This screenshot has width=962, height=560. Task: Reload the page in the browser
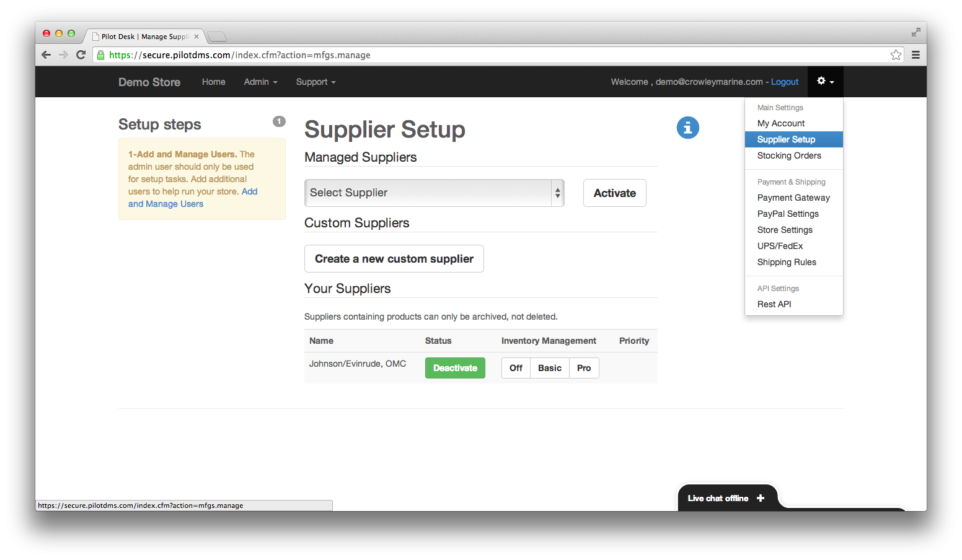81,55
